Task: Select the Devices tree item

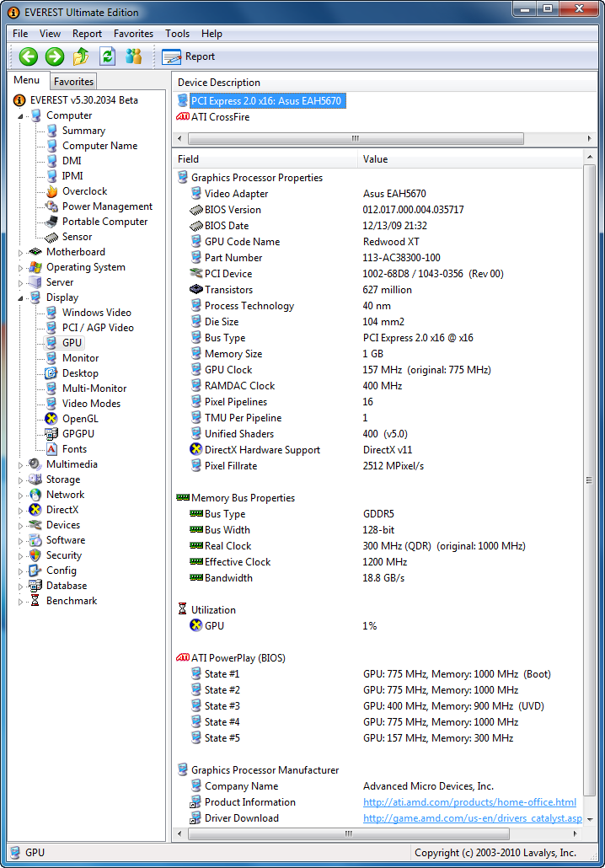Action: pos(63,525)
